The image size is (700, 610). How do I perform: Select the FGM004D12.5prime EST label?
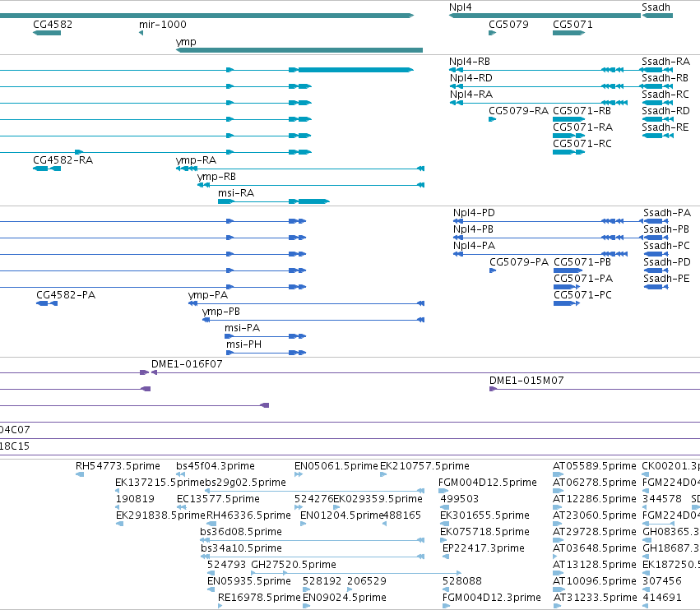488,483
